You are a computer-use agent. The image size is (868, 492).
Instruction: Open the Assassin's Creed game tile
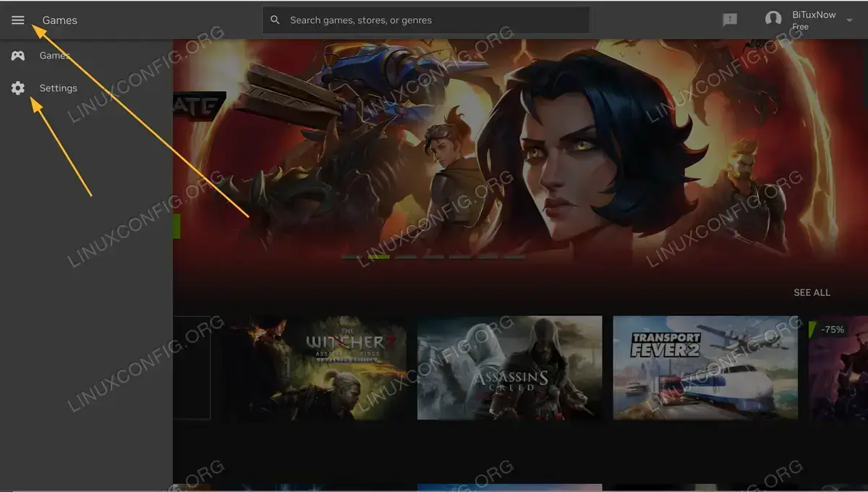tap(509, 368)
